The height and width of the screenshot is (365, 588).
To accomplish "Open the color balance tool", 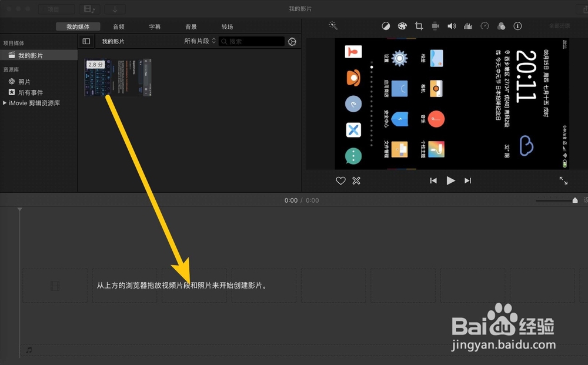I will [386, 26].
